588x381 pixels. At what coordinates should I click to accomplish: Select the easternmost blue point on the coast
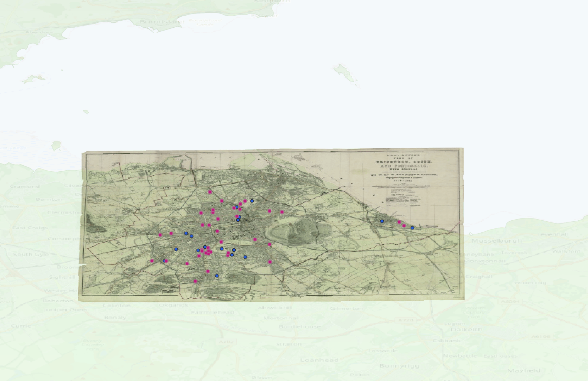pyautogui.click(x=412, y=228)
